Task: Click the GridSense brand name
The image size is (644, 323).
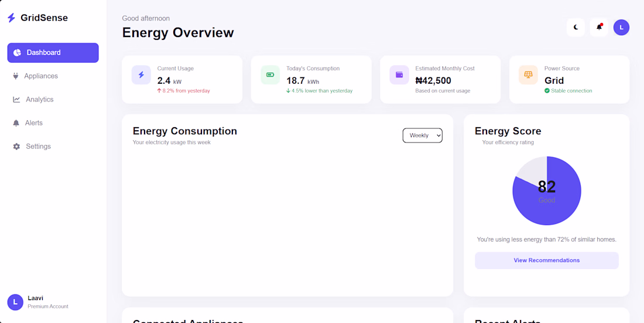Action: click(44, 18)
